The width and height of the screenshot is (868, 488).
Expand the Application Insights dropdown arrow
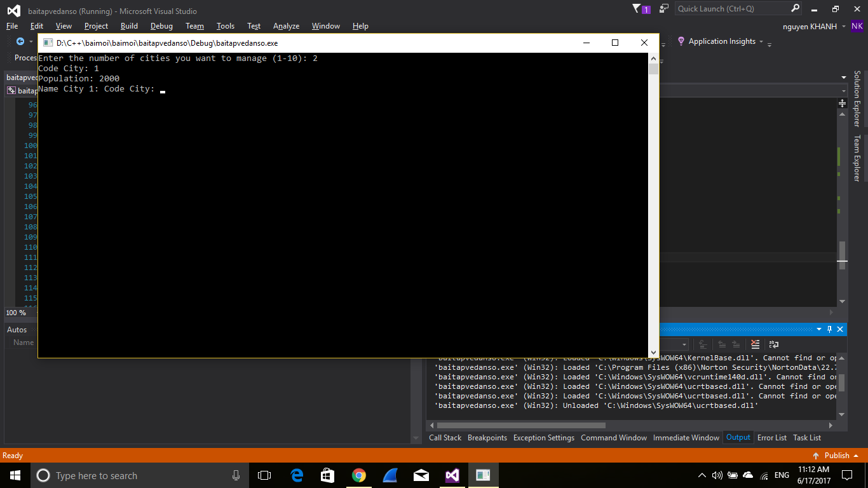coord(761,42)
